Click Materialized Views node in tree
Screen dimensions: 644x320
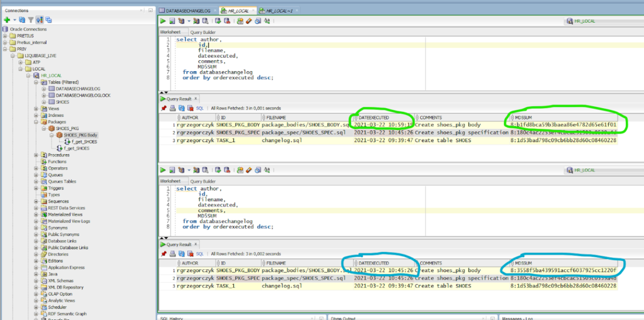point(65,214)
